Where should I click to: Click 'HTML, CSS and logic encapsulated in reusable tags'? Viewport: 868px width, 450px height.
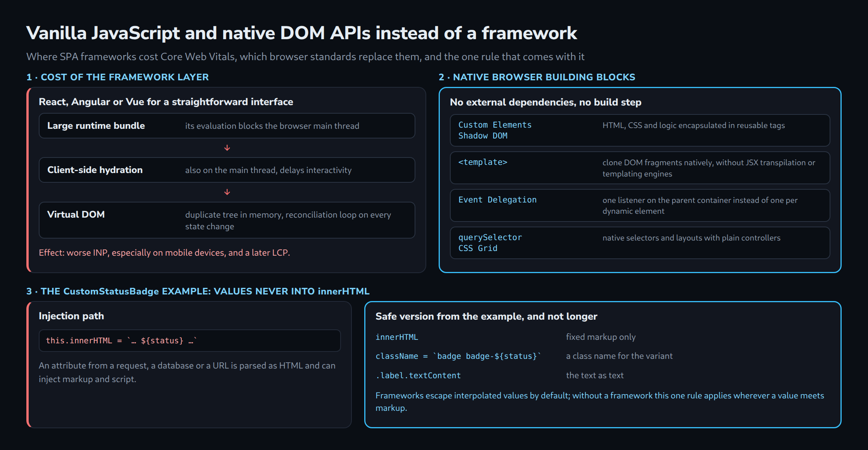[x=694, y=125]
